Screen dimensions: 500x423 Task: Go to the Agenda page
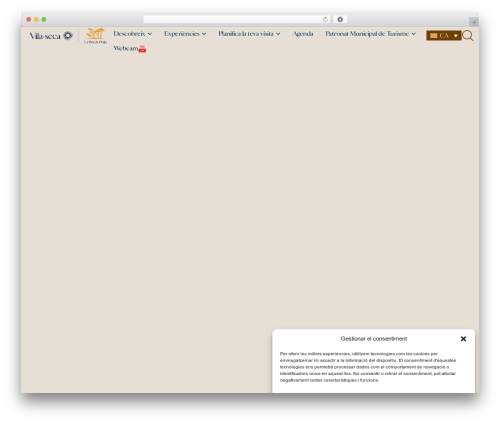pyautogui.click(x=303, y=34)
